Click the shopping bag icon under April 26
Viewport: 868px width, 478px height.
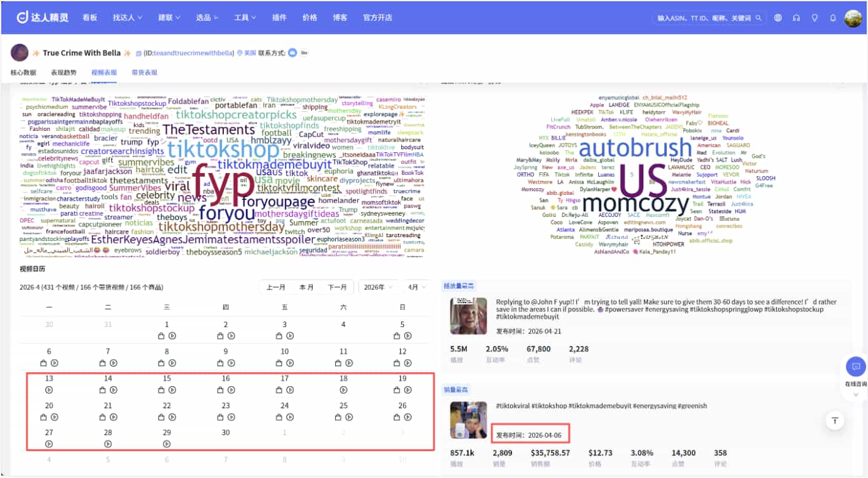398,417
